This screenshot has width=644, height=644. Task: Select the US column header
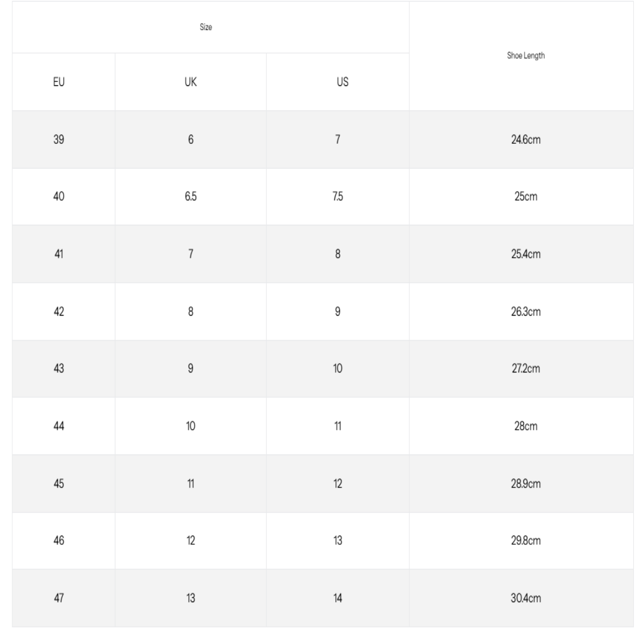[x=342, y=82]
